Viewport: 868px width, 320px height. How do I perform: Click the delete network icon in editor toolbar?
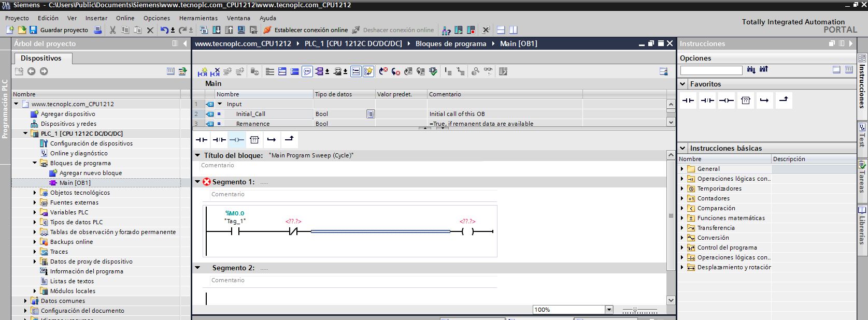215,71
